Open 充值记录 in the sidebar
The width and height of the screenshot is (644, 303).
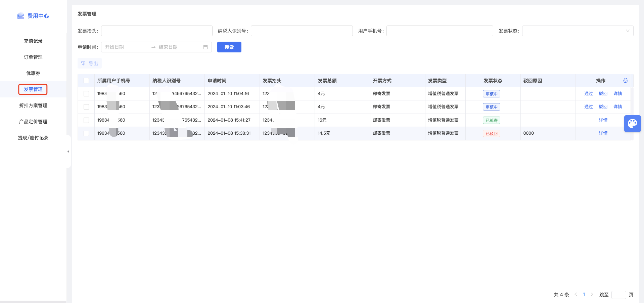coord(33,41)
